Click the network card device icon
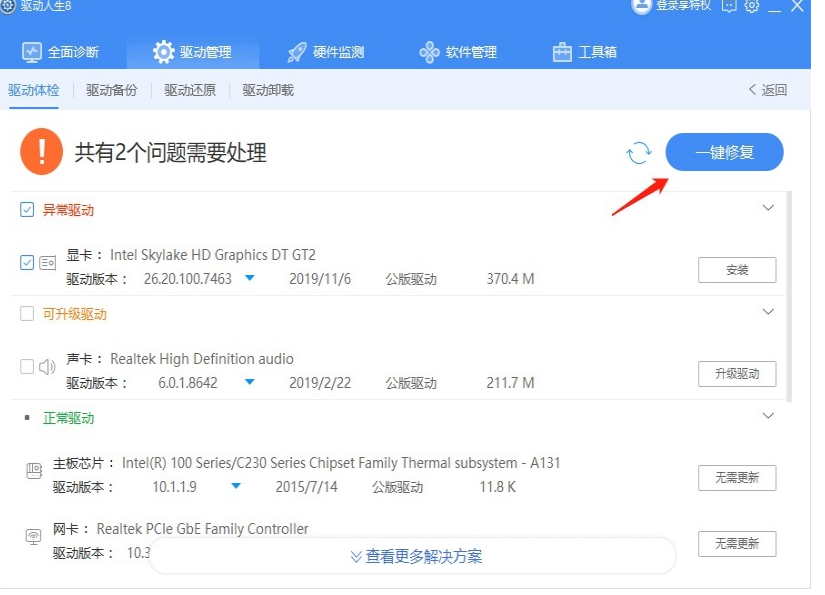 point(33,537)
